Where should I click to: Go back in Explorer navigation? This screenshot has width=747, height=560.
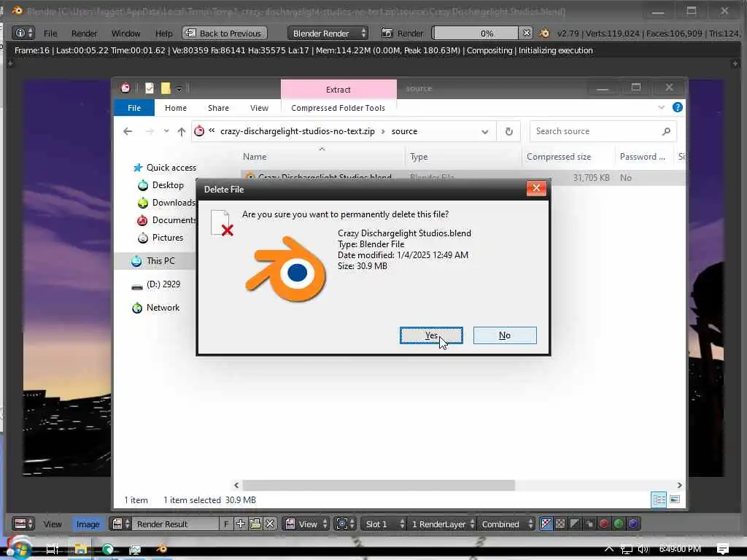(x=127, y=131)
